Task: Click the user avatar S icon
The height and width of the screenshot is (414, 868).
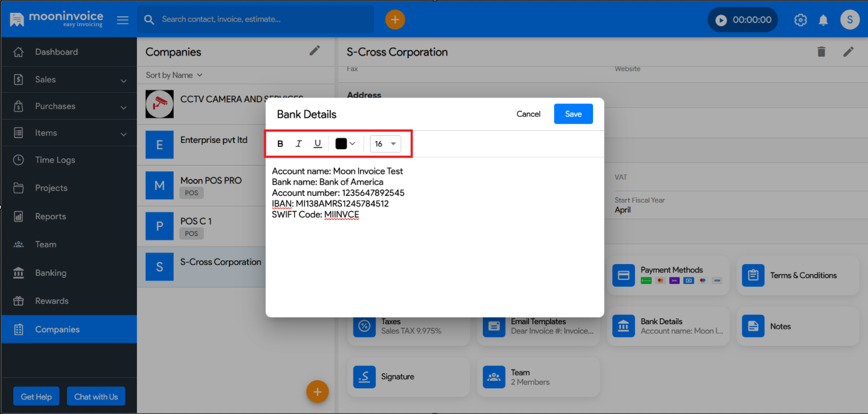Action: 849,20
